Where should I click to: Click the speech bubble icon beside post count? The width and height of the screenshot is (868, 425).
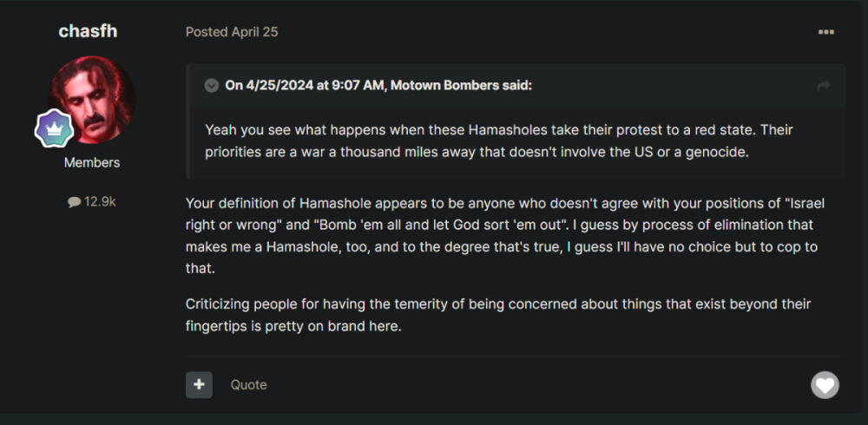point(74,201)
